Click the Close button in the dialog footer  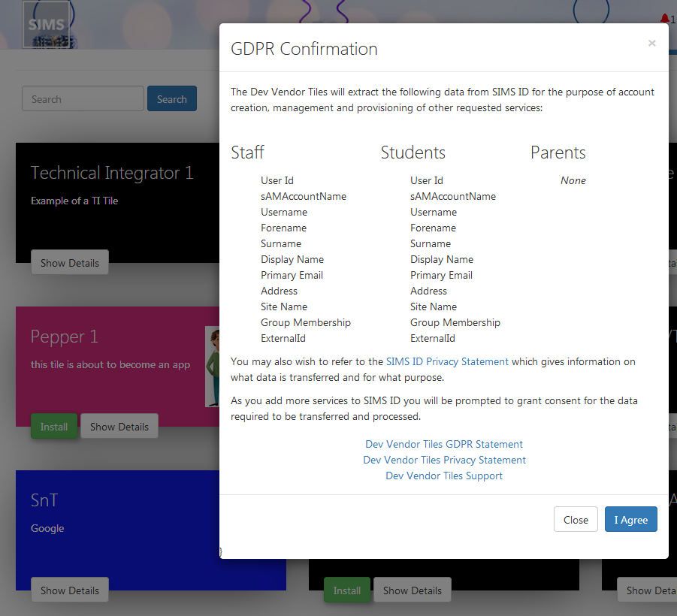coord(576,520)
